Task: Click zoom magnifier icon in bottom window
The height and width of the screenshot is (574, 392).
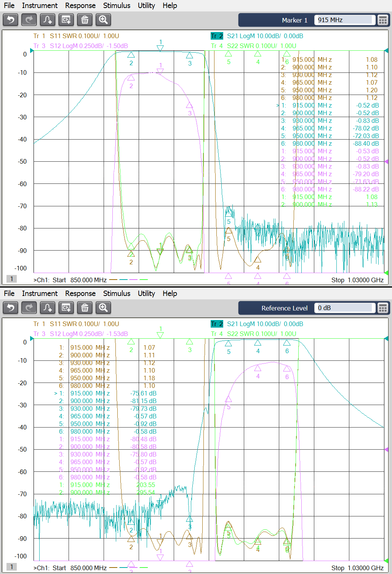Action: [103, 308]
